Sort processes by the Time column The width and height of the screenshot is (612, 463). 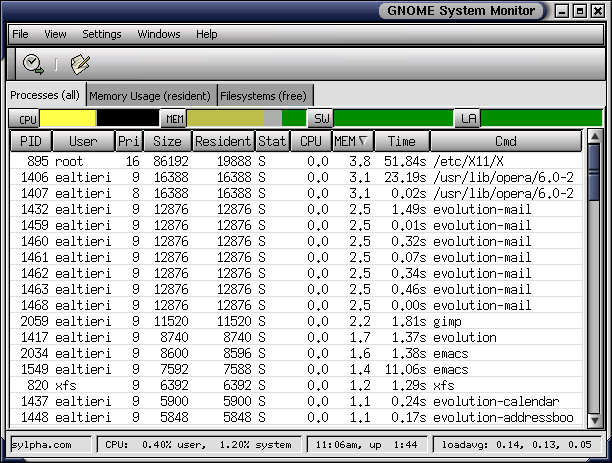401,142
